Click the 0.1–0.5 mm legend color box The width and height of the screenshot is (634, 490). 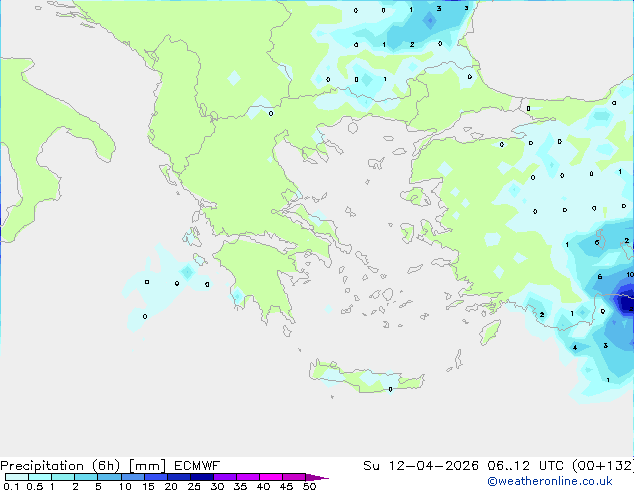[x=17, y=477]
